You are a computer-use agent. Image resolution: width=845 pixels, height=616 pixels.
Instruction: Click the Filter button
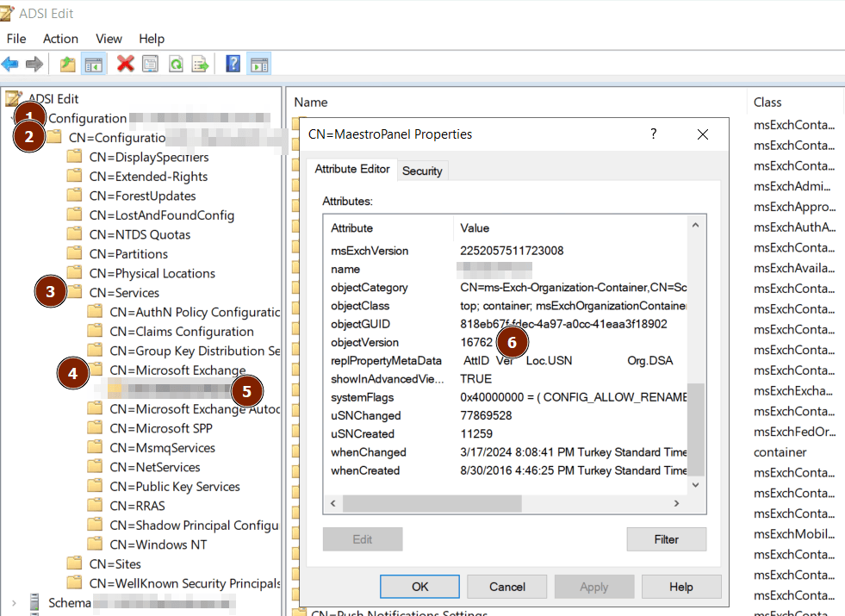666,539
